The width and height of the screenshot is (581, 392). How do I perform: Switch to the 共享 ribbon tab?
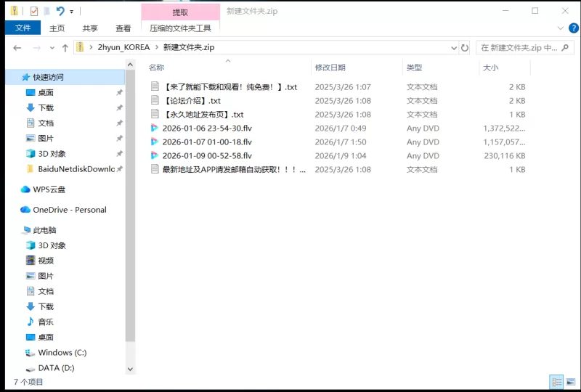coord(89,28)
